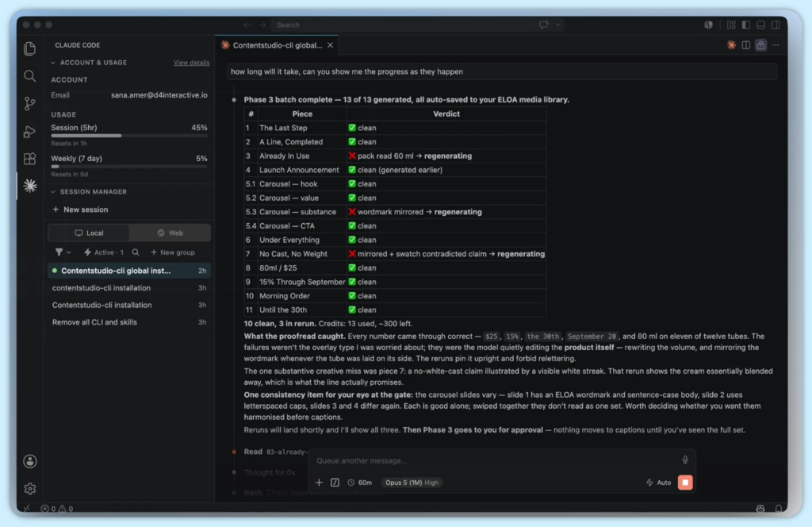Open the chat dropdown chevron in title bar

[557, 25]
